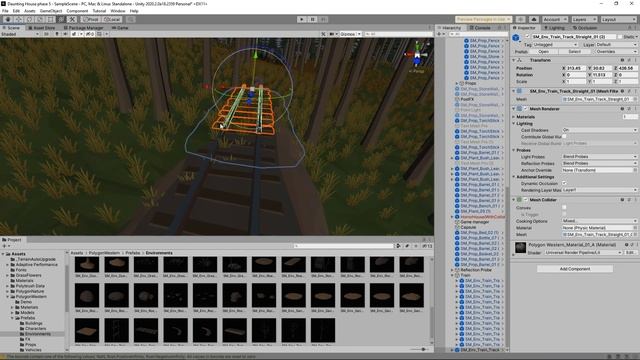Open the prefab Overrides dropdown
Screen dimensions: 640x360
tap(615, 52)
